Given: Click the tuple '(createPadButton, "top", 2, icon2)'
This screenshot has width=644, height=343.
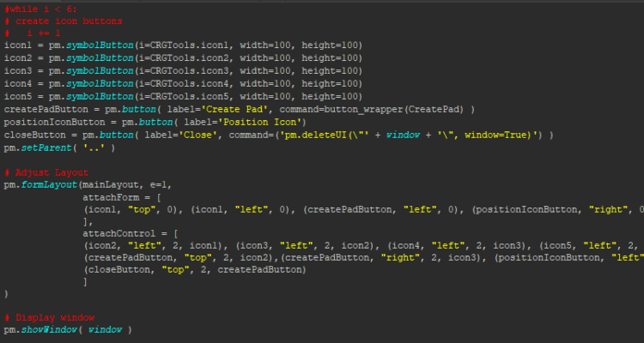Looking at the screenshot, I should click(x=180, y=257).
